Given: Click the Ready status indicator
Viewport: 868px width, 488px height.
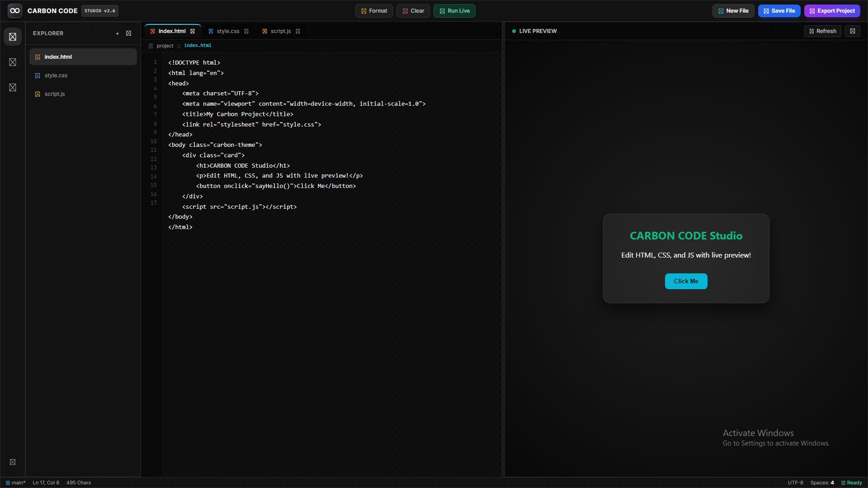Looking at the screenshot, I should tap(852, 483).
